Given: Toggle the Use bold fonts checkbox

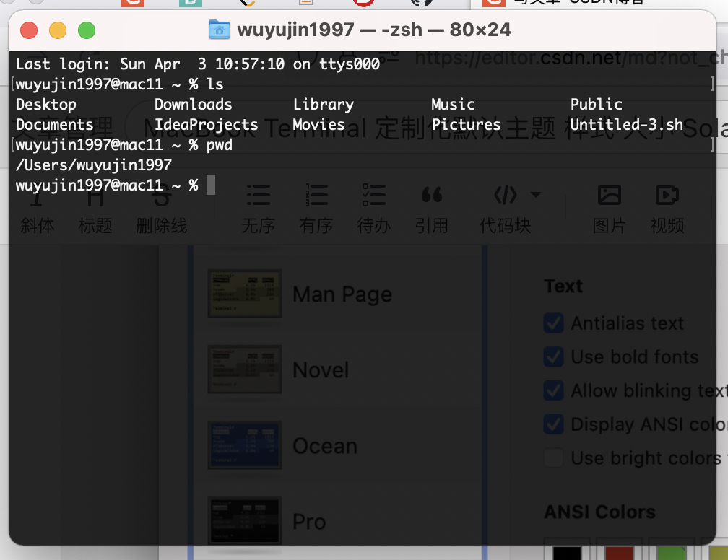Looking at the screenshot, I should 553,356.
